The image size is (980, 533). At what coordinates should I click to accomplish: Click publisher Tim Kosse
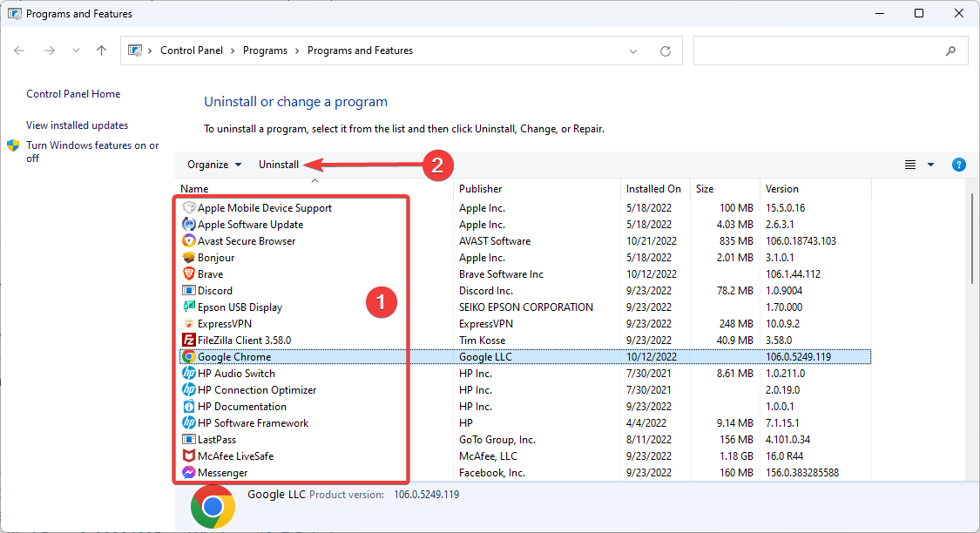483,340
